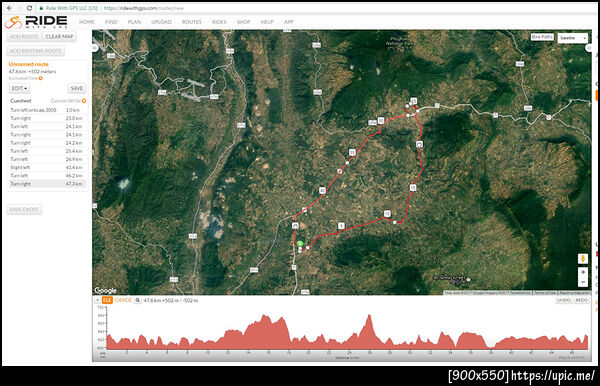Screen dimensions: 600x386
Task: Click the 15 km distance marker
Action: [412, 187]
